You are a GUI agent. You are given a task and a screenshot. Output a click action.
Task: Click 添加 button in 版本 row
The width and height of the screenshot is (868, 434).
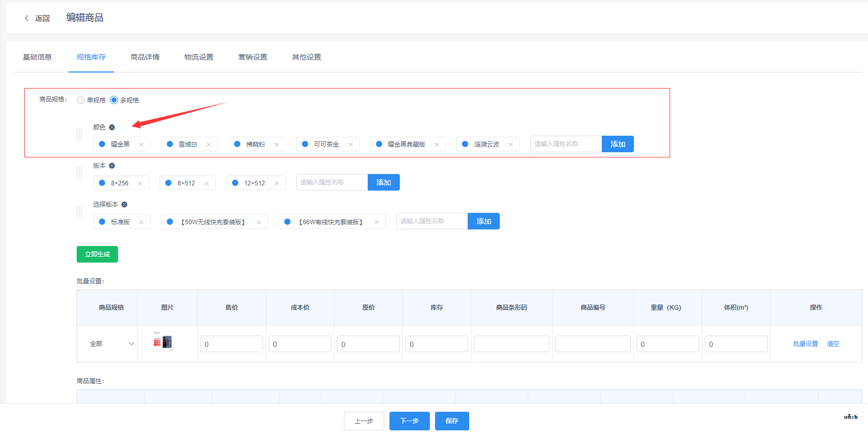pos(384,182)
